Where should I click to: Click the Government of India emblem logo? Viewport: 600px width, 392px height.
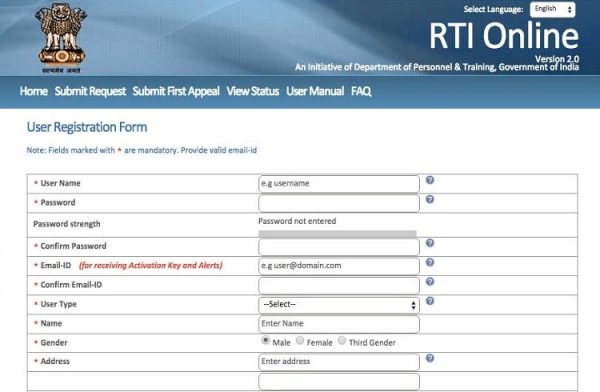pyautogui.click(x=61, y=38)
